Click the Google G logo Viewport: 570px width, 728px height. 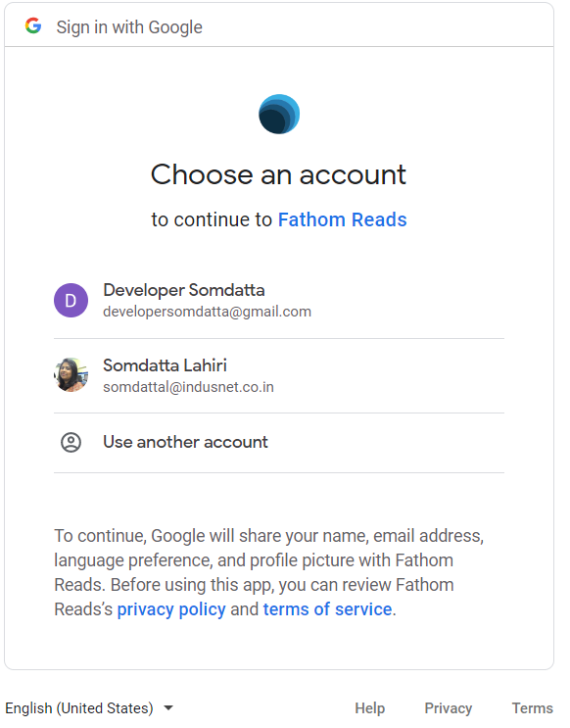[33, 26]
